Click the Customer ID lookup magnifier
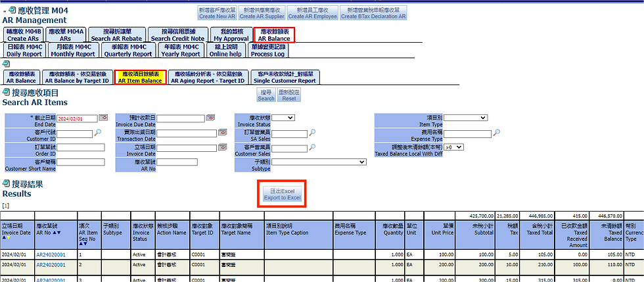This screenshot has width=644, height=282. point(97,132)
